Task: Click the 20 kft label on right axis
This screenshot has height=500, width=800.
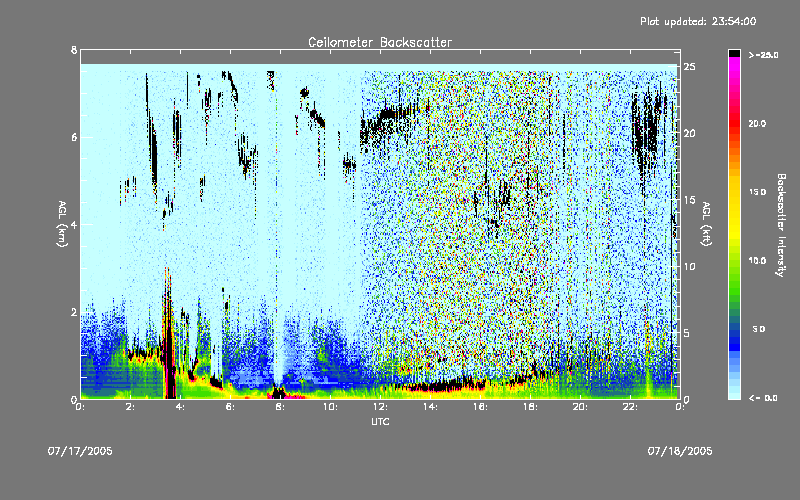Action: click(690, 133)
